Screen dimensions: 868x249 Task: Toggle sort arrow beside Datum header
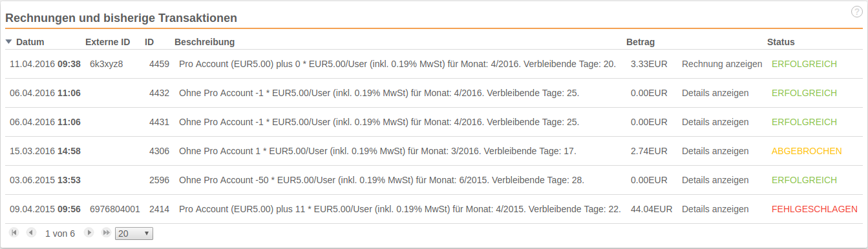coord(8,42)
